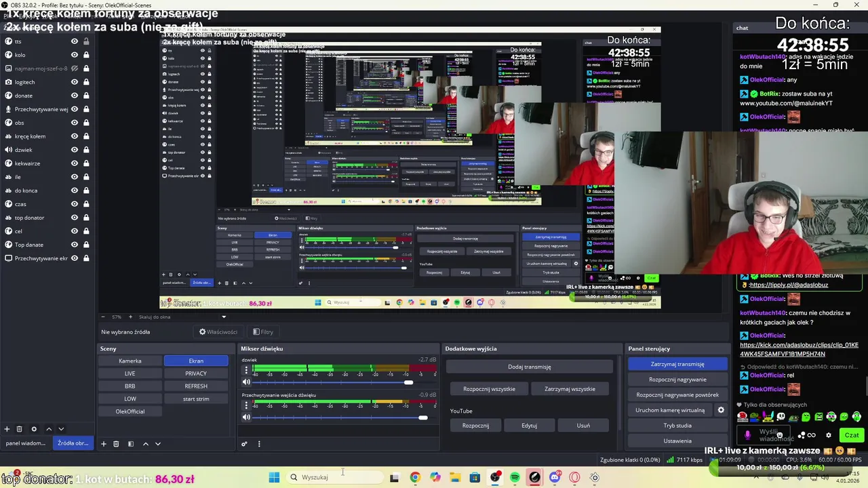
Task: Open the Windows Start menu
Action: (x=274, y=477)
